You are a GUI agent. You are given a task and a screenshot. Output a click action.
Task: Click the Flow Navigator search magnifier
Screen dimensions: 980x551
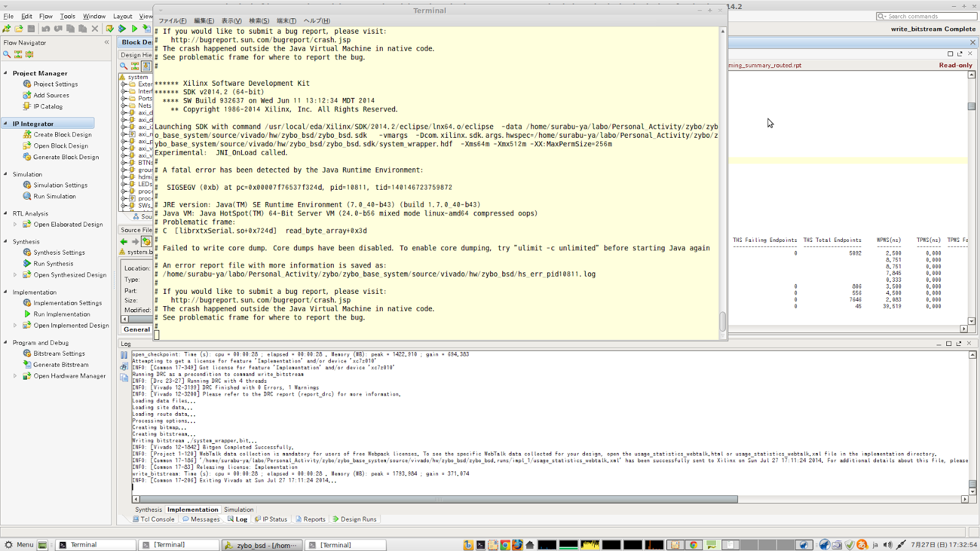coord(7,54)
